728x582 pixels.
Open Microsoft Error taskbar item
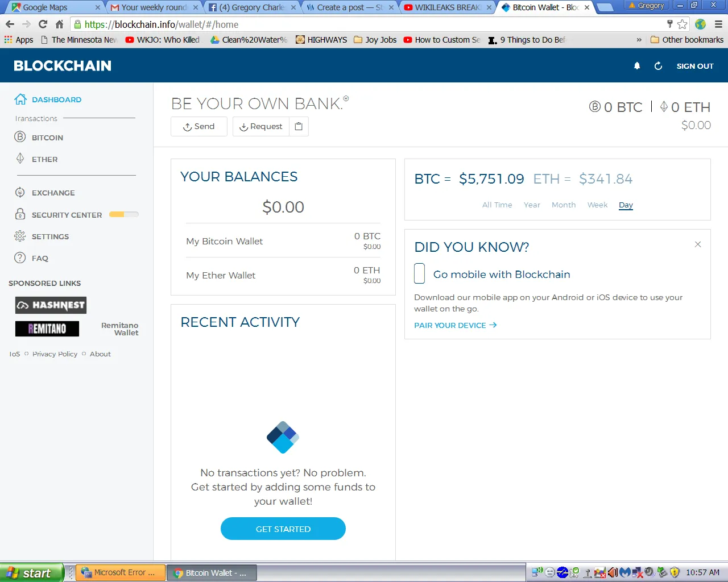coord(121,573)
